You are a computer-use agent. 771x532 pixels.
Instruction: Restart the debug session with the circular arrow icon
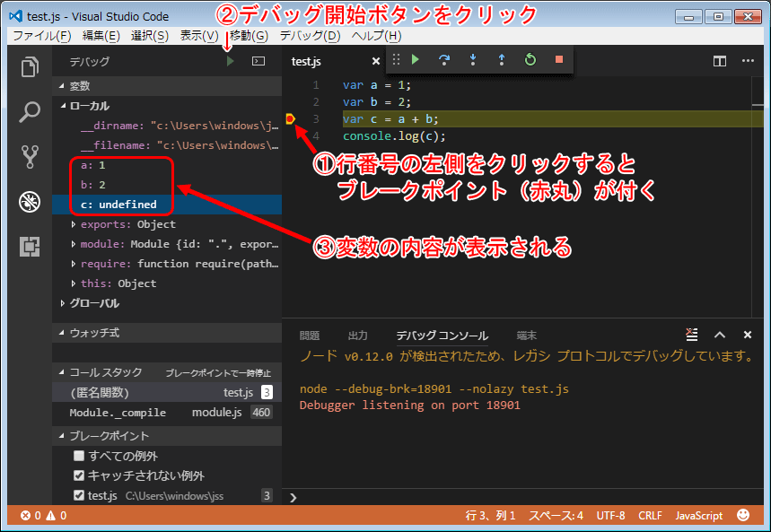[x=530, y=57]
